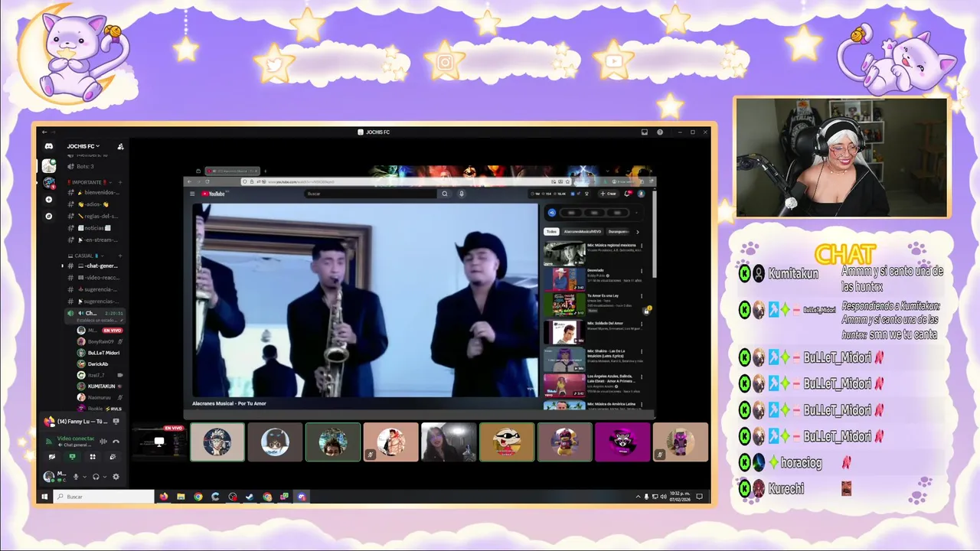The image size is (980, 551).
Task: Click the Alacranes Musical video player
Action: click(x=365, y=299)
